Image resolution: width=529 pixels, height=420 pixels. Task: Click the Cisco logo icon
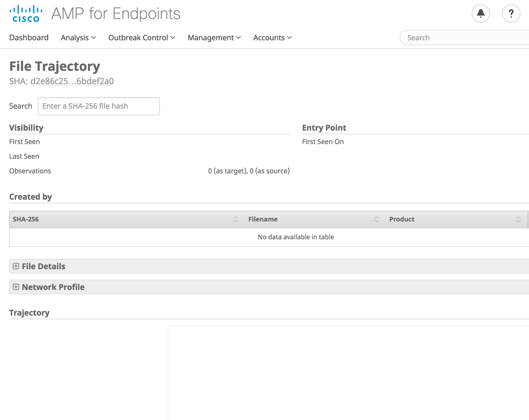(x=26, y=14)
